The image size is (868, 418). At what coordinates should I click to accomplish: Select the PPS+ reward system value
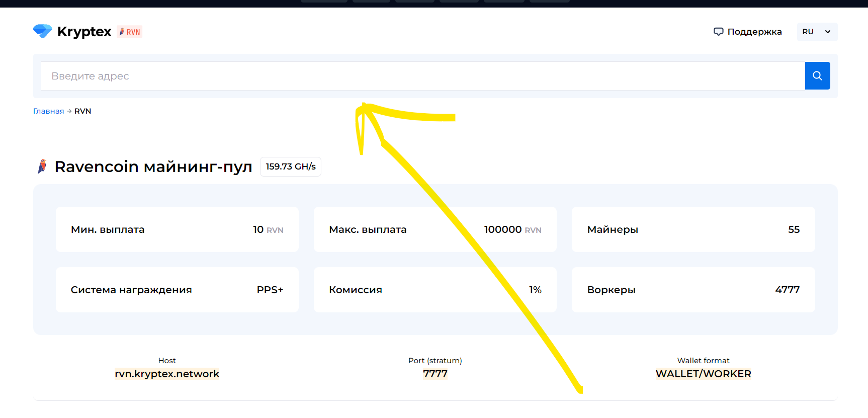270,290
